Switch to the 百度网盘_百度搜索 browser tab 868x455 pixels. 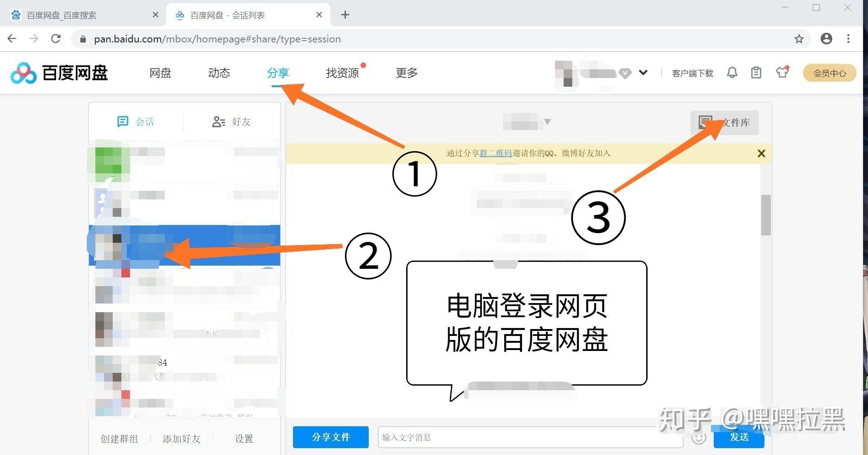pos(83,15)
